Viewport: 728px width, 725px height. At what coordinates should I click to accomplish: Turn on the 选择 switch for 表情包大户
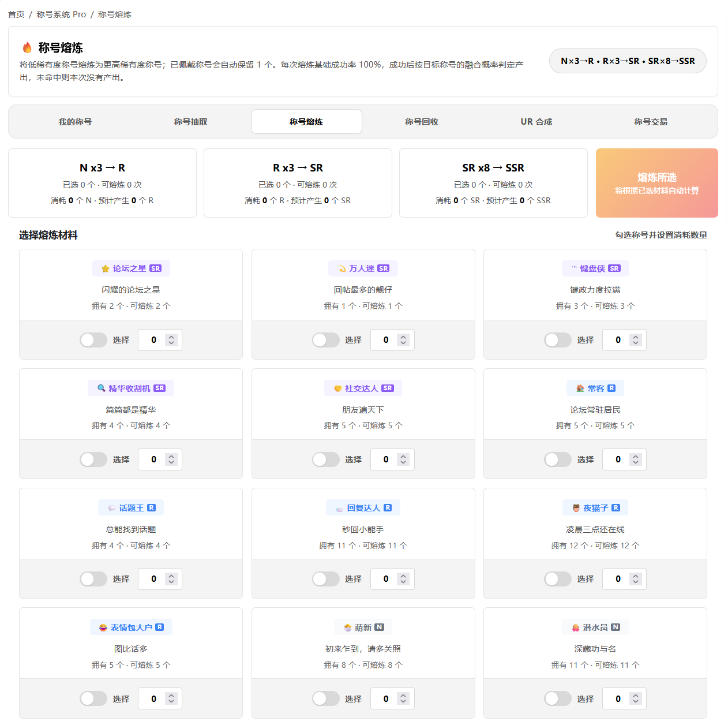coord(93,698)
